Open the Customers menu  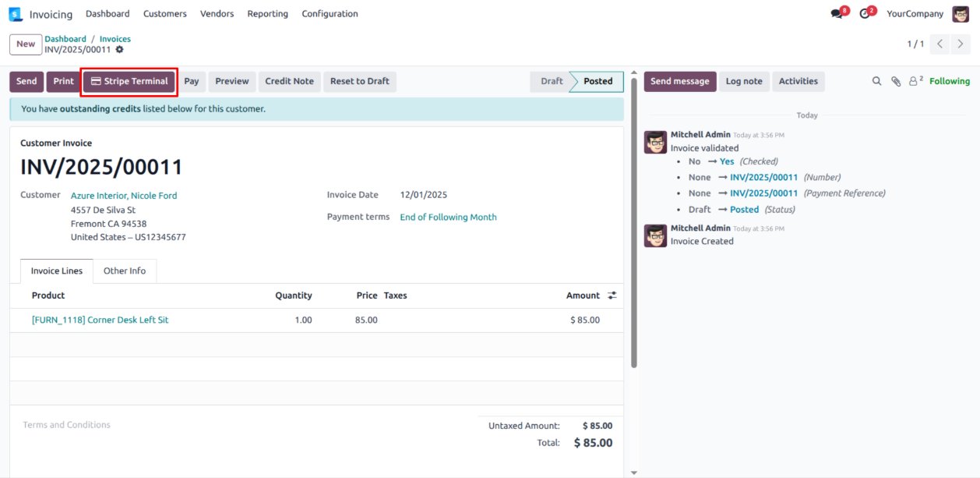click(x=165, y=14)
